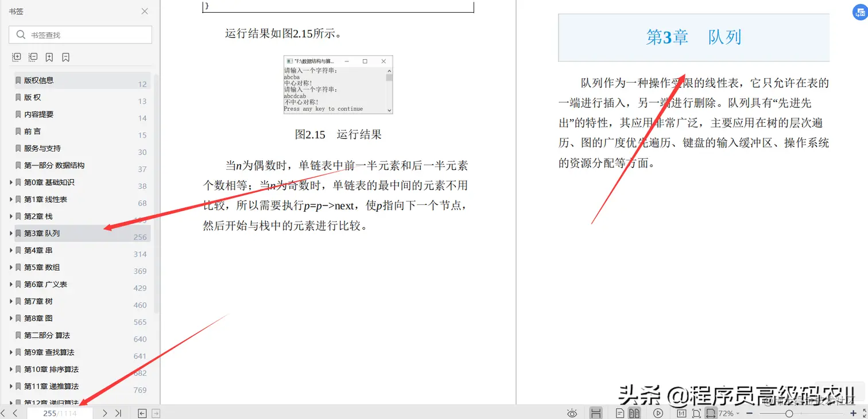This screenshot has width=868, height=419.
Task: Enable two-page book view mode
Action: point(634,413)
